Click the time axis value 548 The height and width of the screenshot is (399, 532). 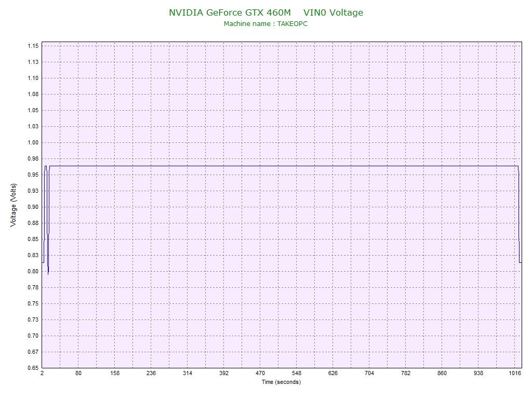coord(297,373)
